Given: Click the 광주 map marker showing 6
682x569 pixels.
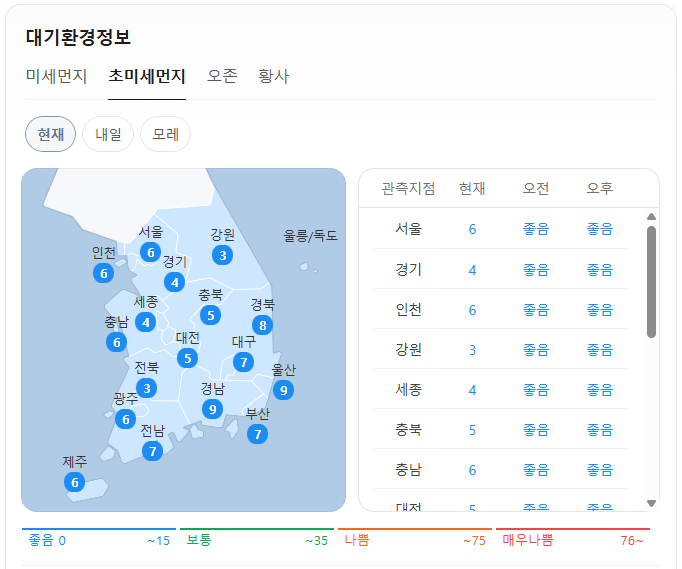Looking at the screenshot, I should point(126,419).
